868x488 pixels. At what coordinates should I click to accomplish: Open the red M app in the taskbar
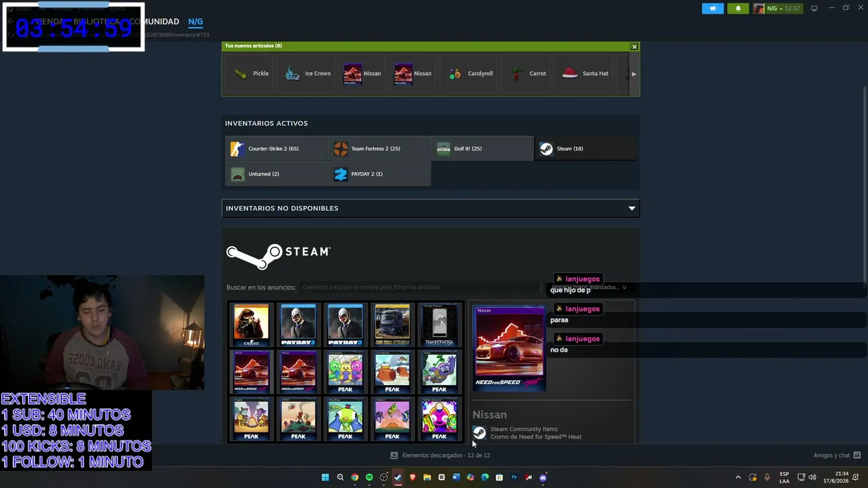click(x=528, y=477)
